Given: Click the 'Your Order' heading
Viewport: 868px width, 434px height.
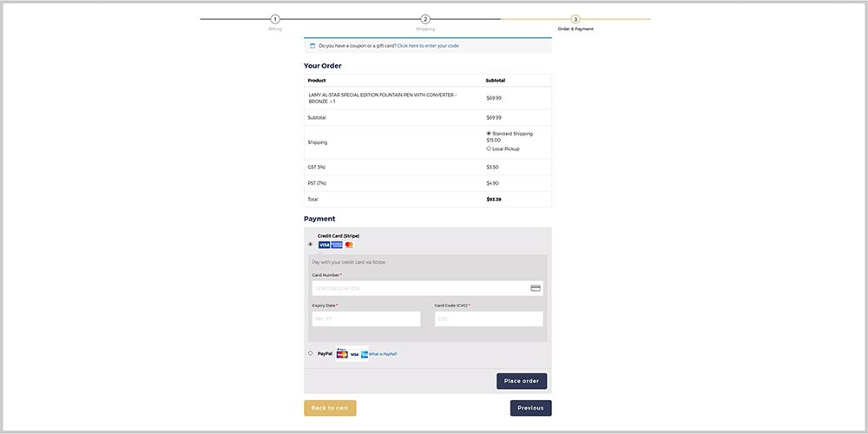Looking at the screenshot, I should pos(323,66).
